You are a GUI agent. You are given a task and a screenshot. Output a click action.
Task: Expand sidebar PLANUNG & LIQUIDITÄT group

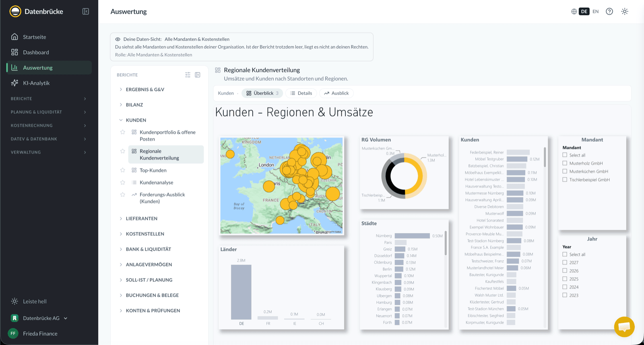coord(49,112)
